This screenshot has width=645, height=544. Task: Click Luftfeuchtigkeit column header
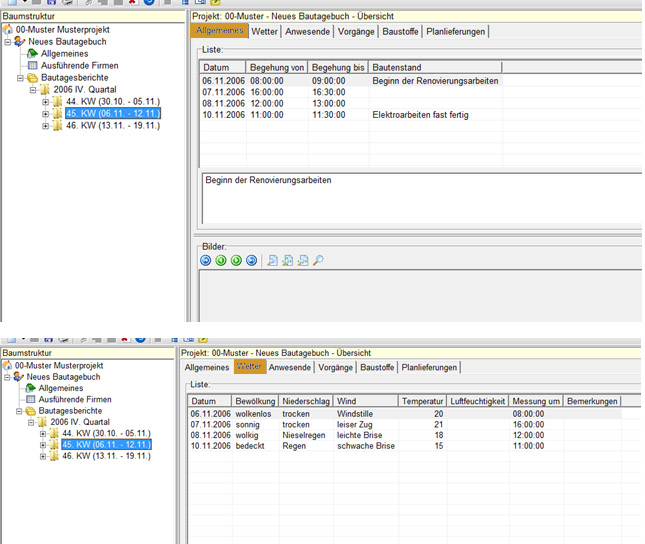[478, 401]
